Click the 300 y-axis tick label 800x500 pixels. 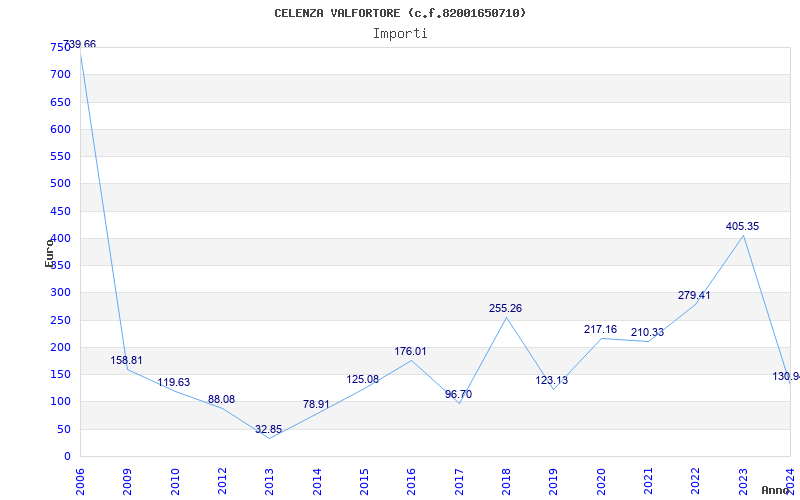pos(60,293)
